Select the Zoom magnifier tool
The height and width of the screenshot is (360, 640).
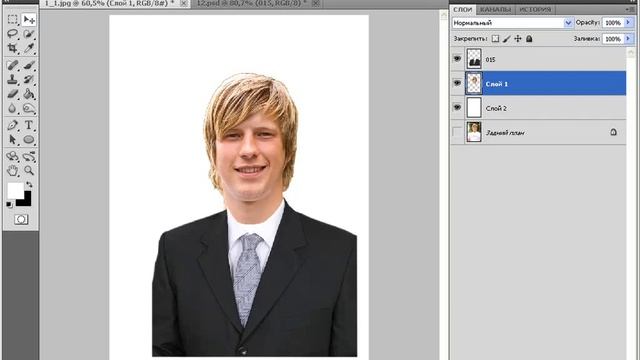point(29,171)
